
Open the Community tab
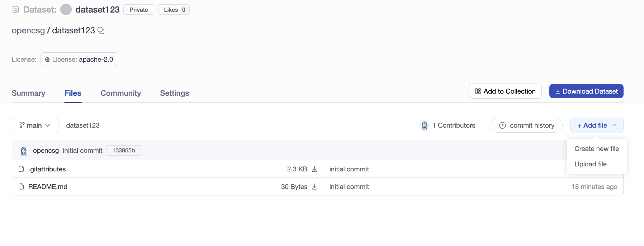pos(120,93)
